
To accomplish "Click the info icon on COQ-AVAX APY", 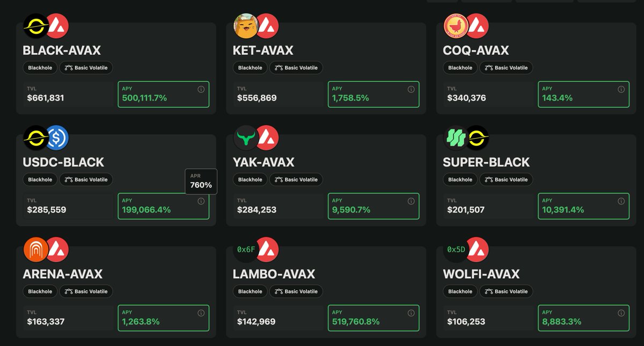I will [x=621, y=89].
